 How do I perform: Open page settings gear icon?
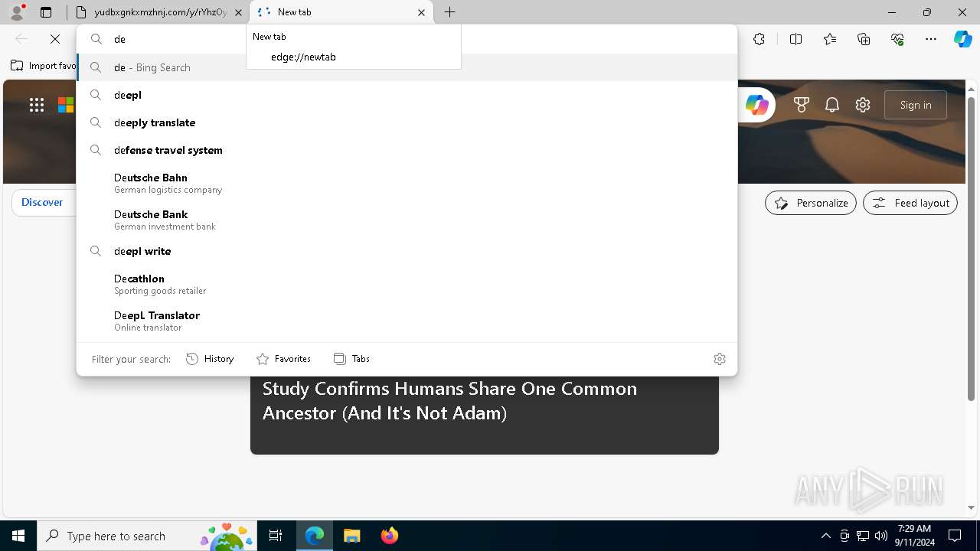tap(863, 105)
